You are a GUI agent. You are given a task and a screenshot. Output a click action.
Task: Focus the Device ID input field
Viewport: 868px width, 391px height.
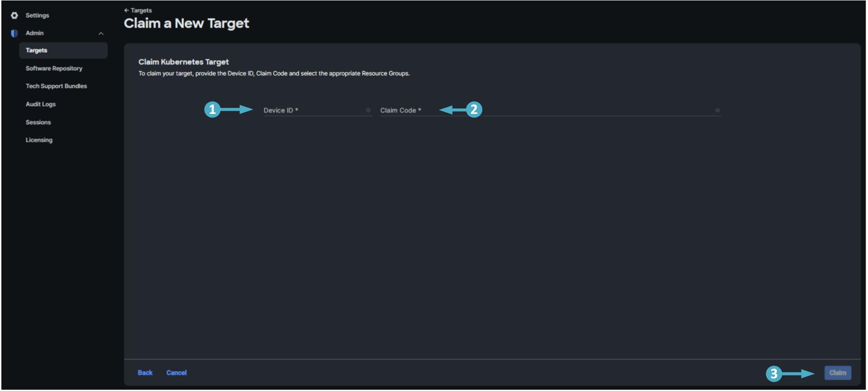click(315, 110)
